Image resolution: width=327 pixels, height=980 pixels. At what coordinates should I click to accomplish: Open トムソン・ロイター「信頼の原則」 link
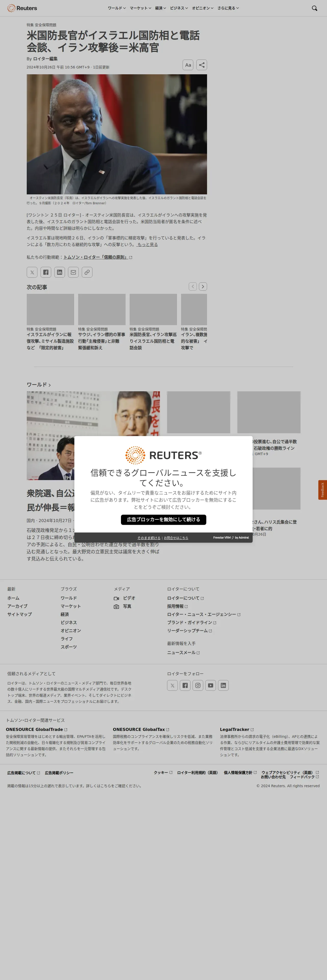pos(98,257)
